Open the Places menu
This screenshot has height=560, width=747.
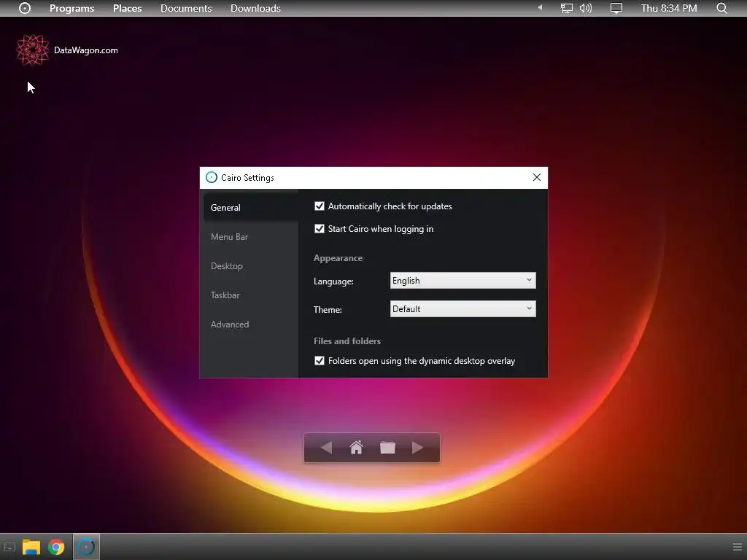(x=127, y=8)
